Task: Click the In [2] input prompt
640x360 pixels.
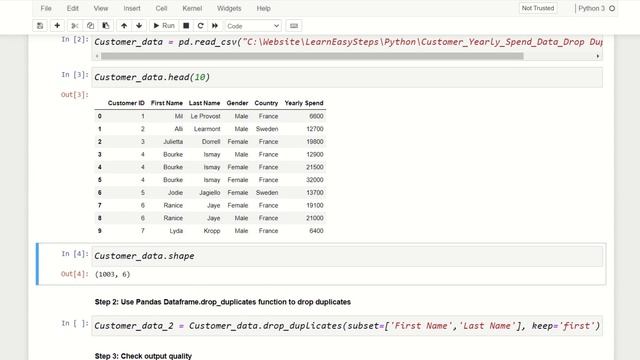Action: point(75,40)
